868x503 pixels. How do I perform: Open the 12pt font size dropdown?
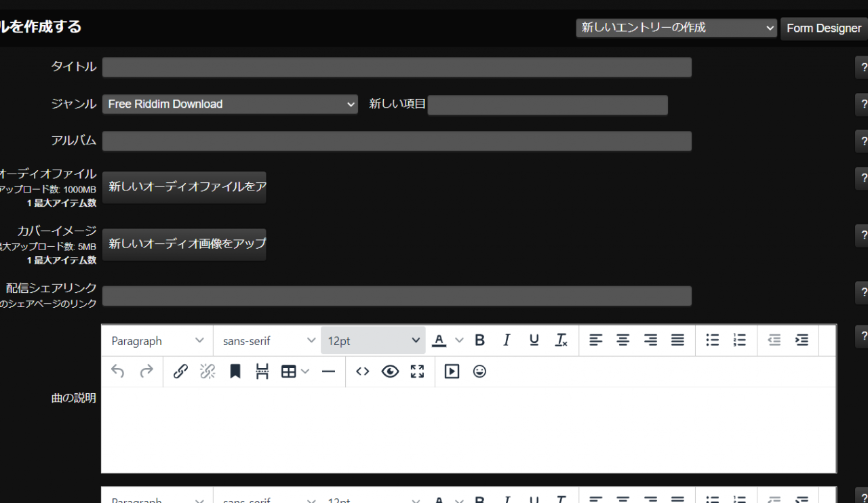pyautogui.click(x=374, y=340)
